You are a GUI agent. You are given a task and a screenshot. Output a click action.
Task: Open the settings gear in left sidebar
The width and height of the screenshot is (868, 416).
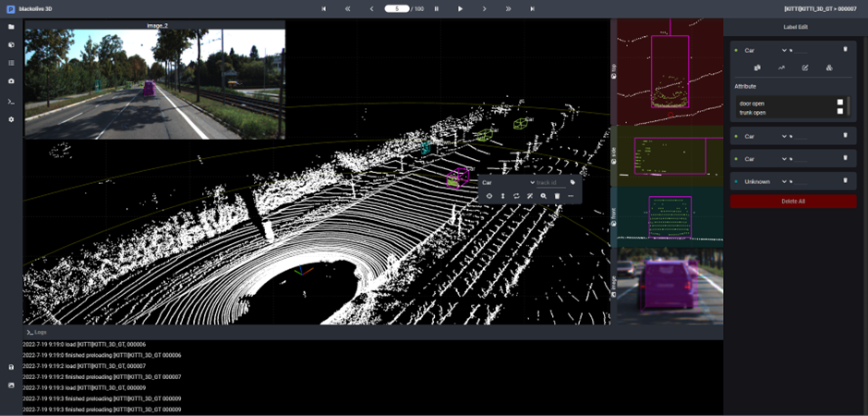(x=11, y=119)
